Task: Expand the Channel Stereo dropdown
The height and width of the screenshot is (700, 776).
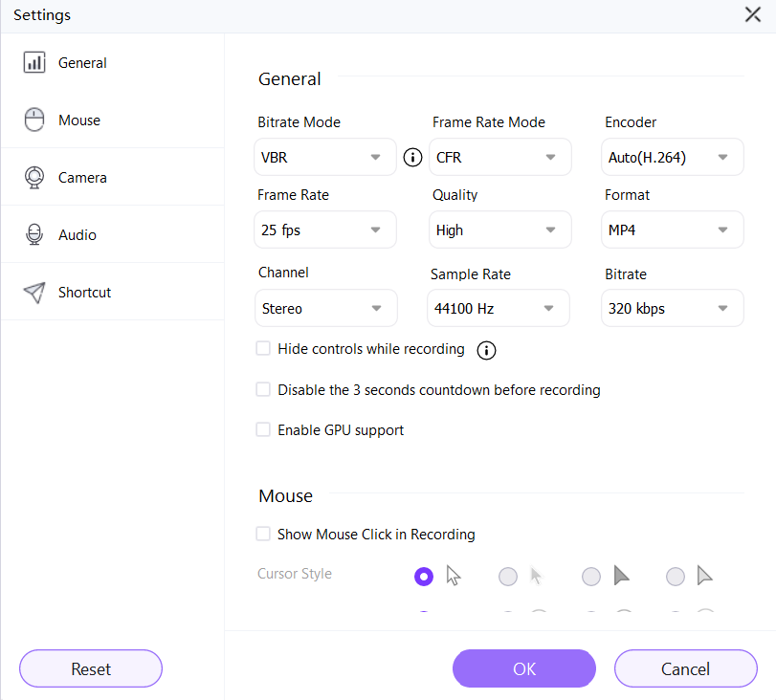Action: [x=325, y=308]
